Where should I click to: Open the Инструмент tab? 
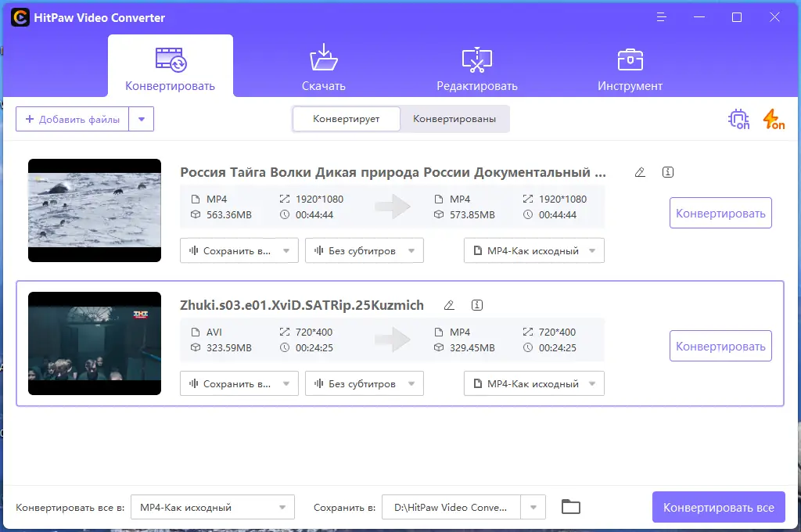pyautogui.click(x=630, y=66)
